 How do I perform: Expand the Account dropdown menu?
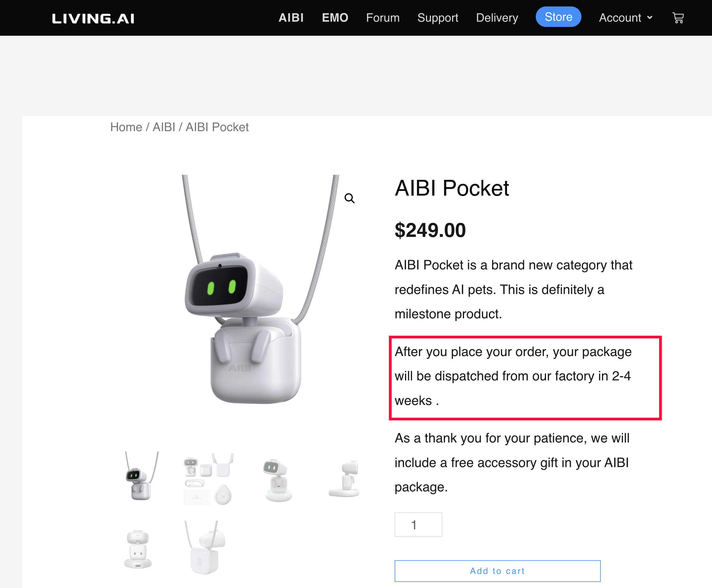tap(626, 18)
